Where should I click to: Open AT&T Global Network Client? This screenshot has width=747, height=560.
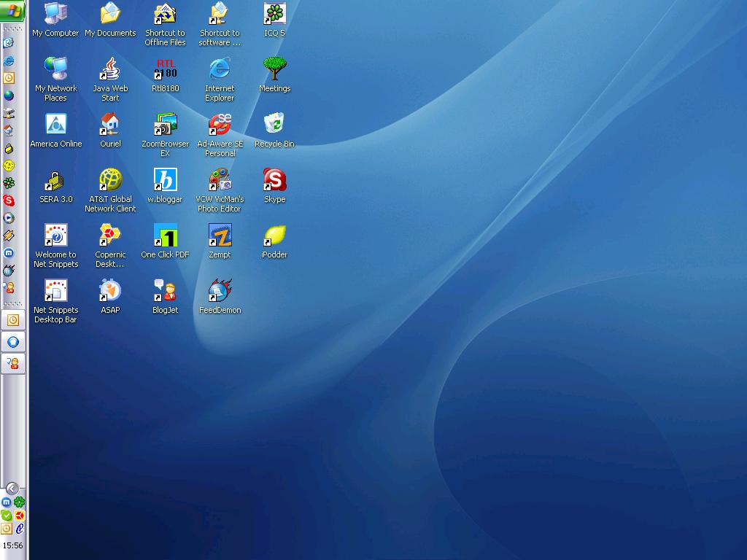click(x=110, y=180)
